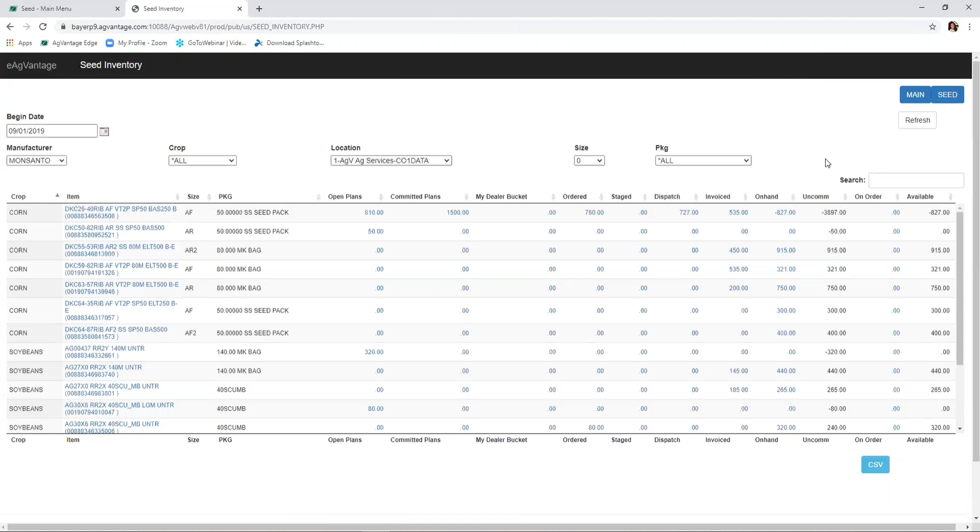Screen dimensions: 980x532
Task: Open the Pkg filter dropdown
Action: coord(703,161)
